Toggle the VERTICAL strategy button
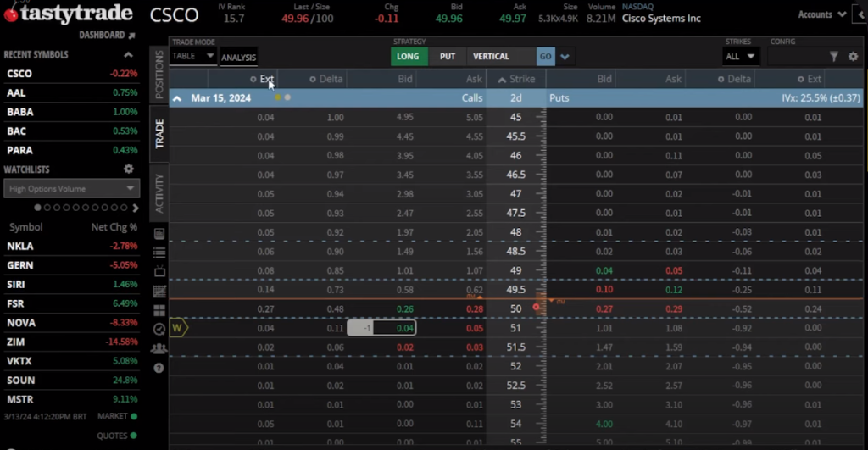 tap(492, 57)
